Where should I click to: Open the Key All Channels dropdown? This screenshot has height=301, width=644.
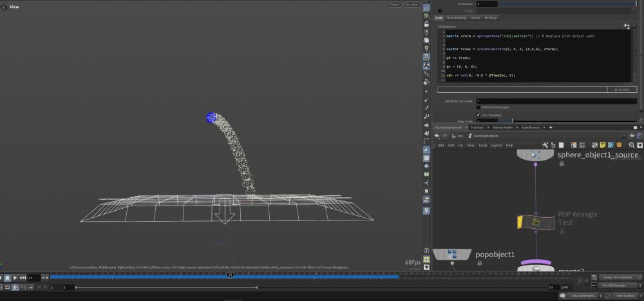[x=620, y=286]
